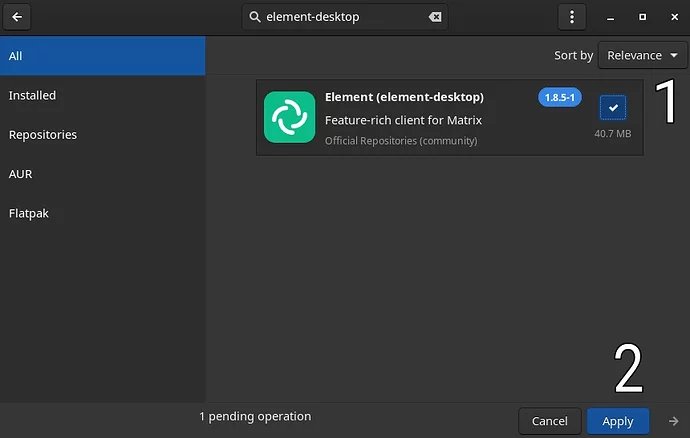Viewport: 690px width, 438px height.
Task: Open Element (element-desktop) package title
Action: (404, 97)
